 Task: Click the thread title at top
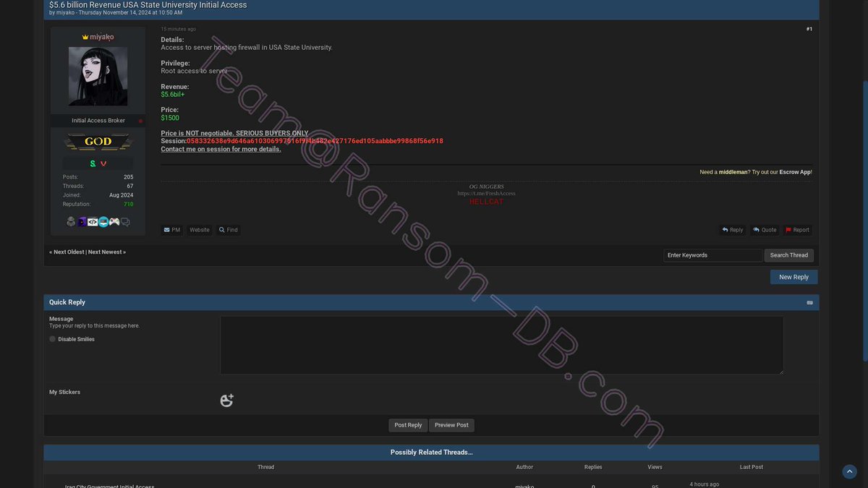[x=148, y=4]
